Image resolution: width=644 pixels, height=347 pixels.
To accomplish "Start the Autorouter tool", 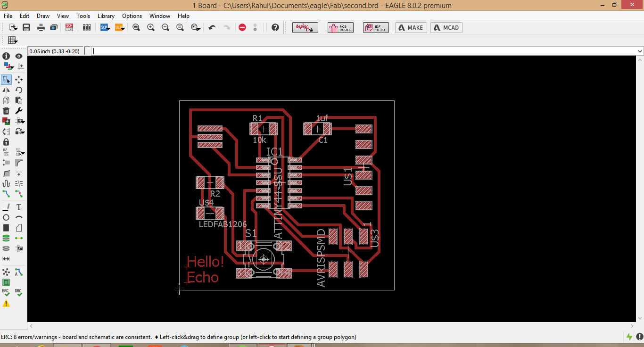I will 19,272.
